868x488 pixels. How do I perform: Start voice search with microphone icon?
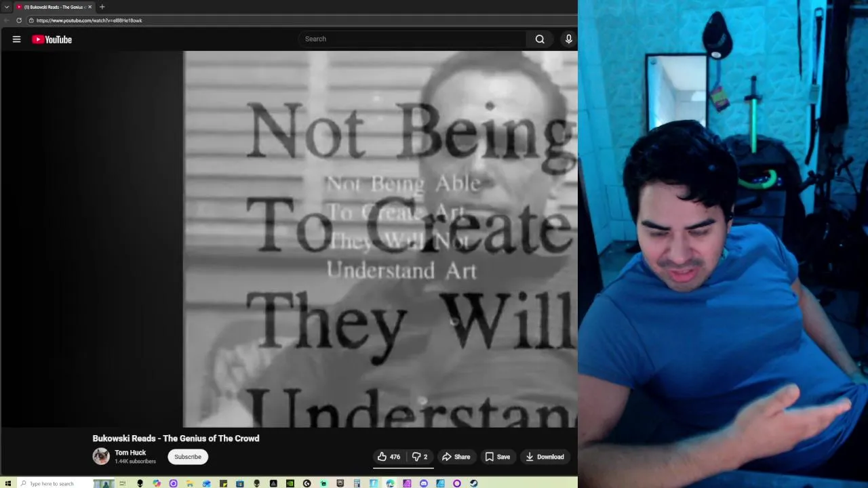click(x=569, y=39)
